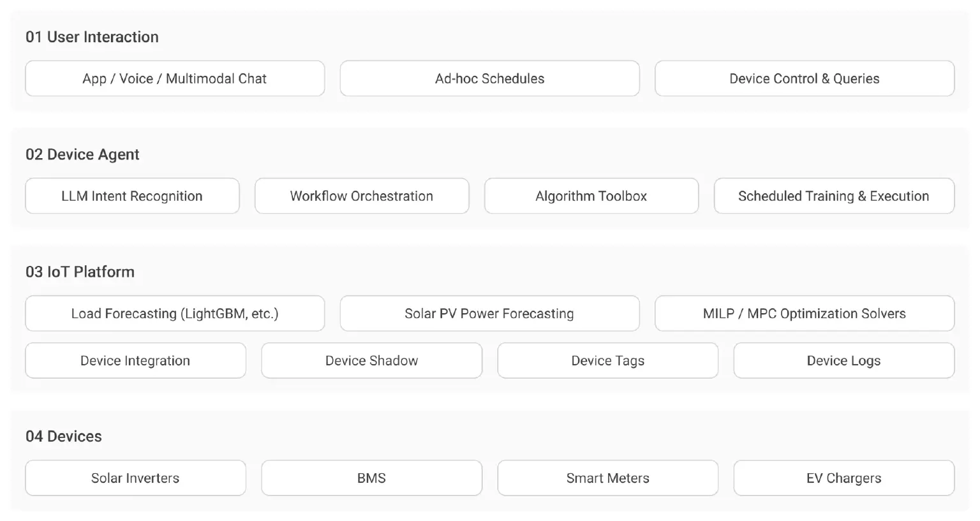980x521 pixels.
Task: Open the Device Tags box
Action: pyautogui.click(x=607, y=360)
